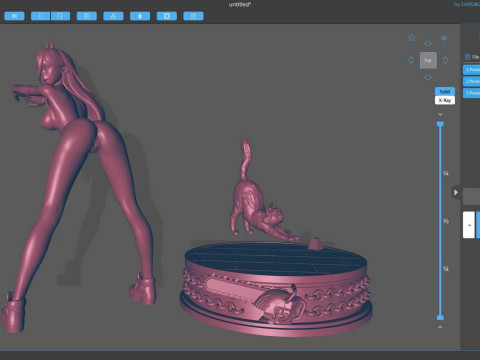Image resolution: width=480 pixels, height=360 pixels.
Task: Click the last blue toolbar button
Action: click(x=193, y=16)
